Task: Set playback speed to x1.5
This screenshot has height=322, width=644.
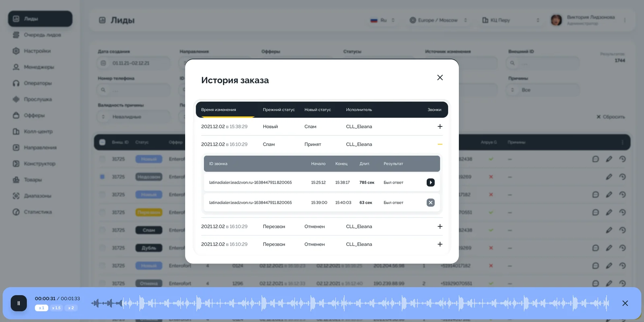Action: click(56, 308)
